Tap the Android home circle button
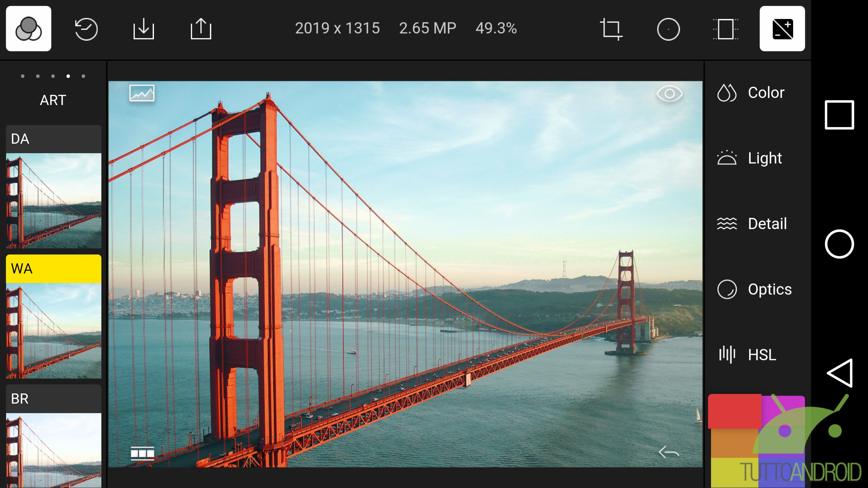Screen dimensions: 868x488 click(x=839, y=244)
